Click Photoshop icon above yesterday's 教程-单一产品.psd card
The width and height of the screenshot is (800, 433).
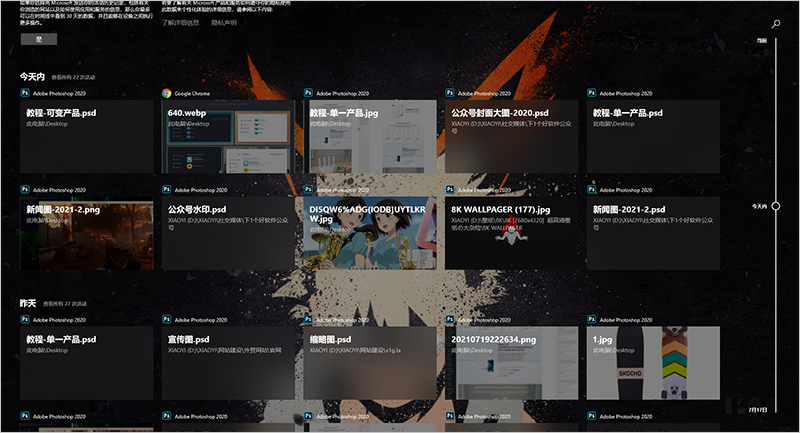pos(24,319)
